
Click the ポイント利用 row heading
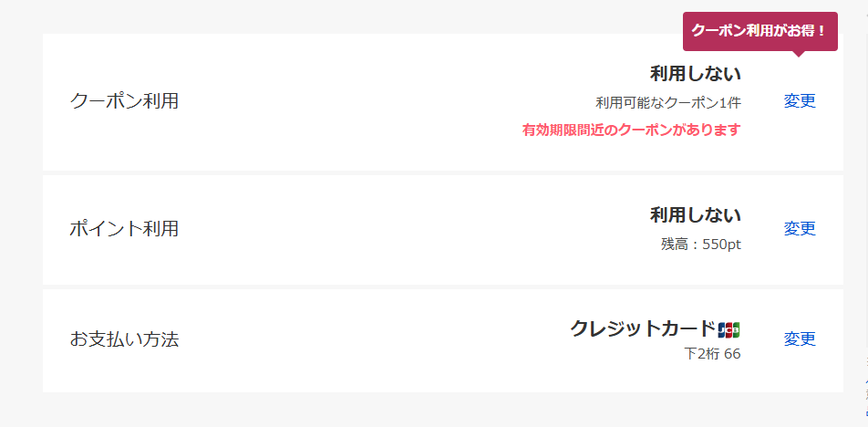coord(124,228)
